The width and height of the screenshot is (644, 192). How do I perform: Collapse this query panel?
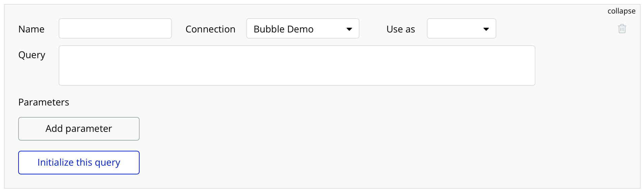coord(621,11)
